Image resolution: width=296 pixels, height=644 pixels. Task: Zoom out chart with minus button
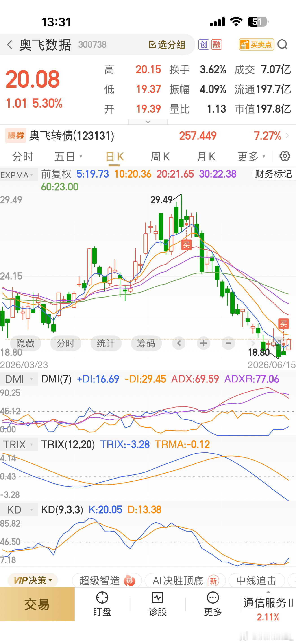point(228,343)
